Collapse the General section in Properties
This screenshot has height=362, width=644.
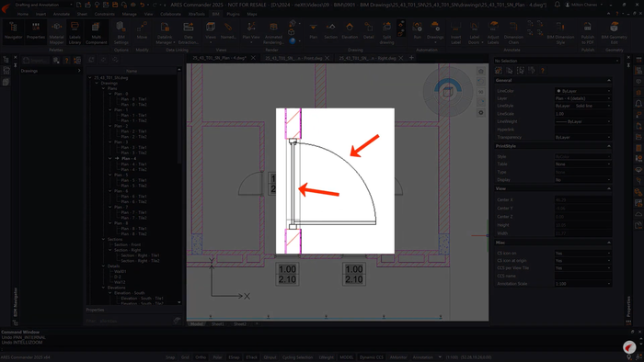click(x=609, y=80)
